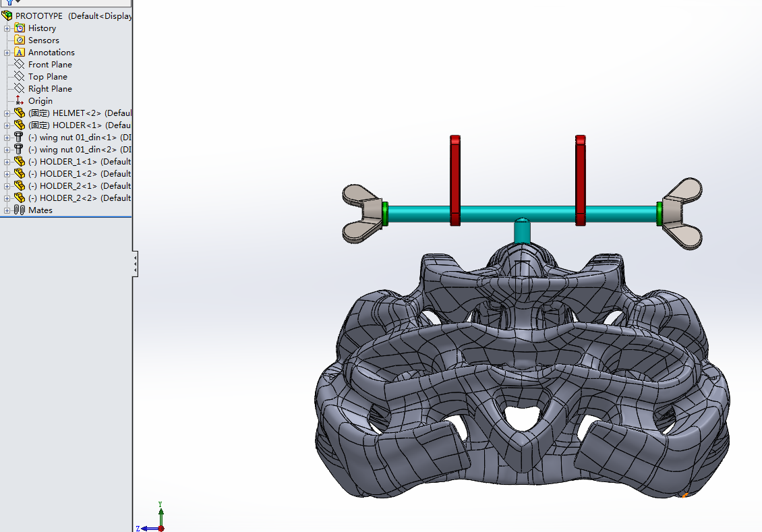The width and height of the screenshot is (762, 532).
Task: Select the Sensors label
Action: click(44, 40)
